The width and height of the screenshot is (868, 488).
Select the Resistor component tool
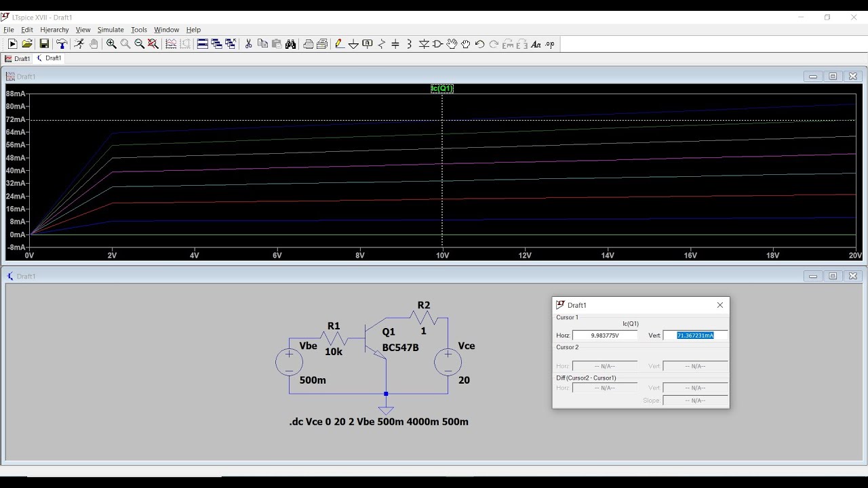pyautogui.click(x=382, y=44)
